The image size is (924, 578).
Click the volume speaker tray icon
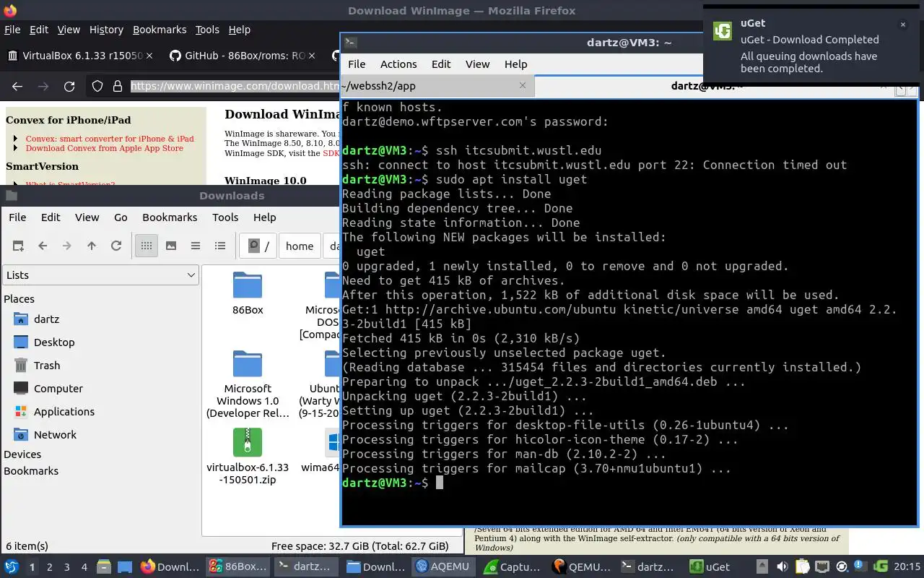point(783,566)
